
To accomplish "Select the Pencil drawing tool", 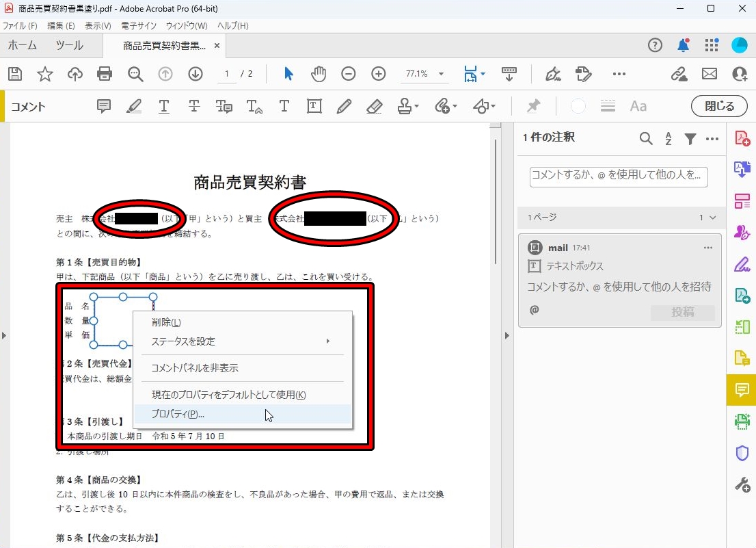I will point(343,106).
